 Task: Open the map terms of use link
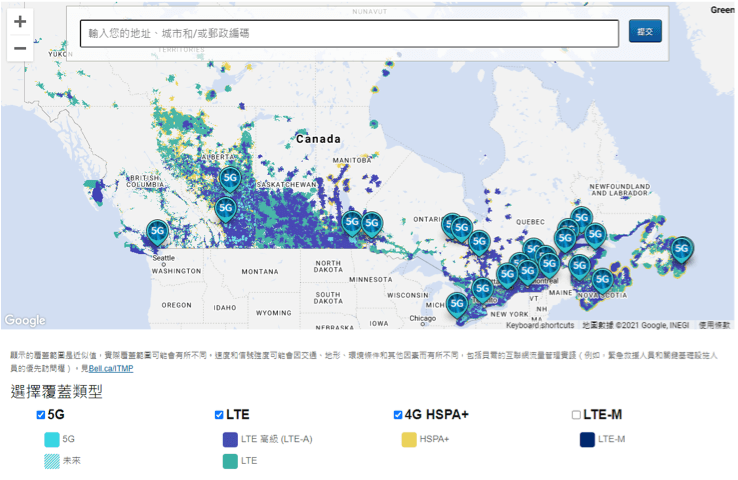pos(714,325)
